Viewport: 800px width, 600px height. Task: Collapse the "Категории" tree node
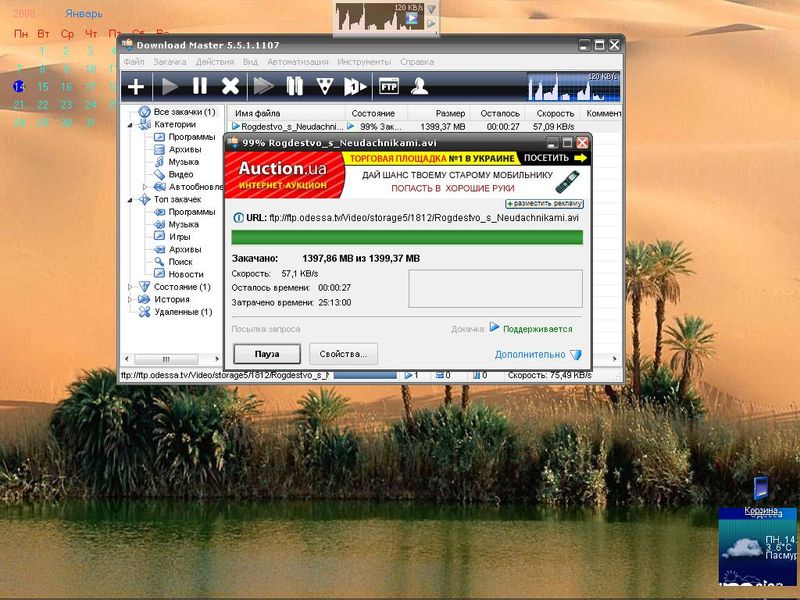point(130,125)
